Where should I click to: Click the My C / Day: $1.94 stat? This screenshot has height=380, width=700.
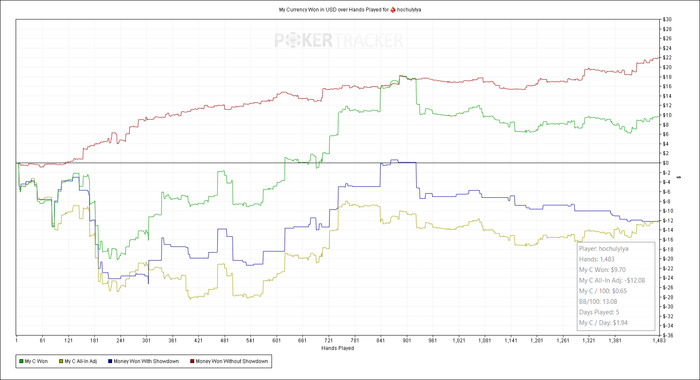[x=603, y=322]
